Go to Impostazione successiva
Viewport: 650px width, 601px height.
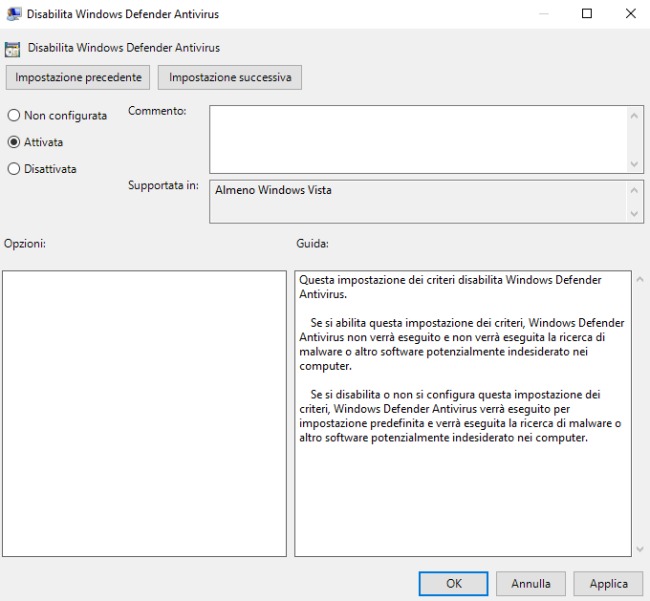tap(230, 78)
